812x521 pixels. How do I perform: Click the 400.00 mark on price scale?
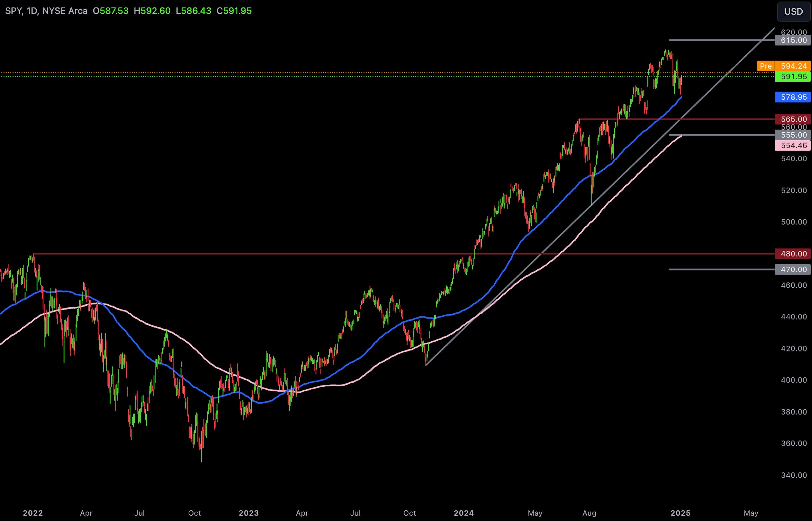coord(794,380)
